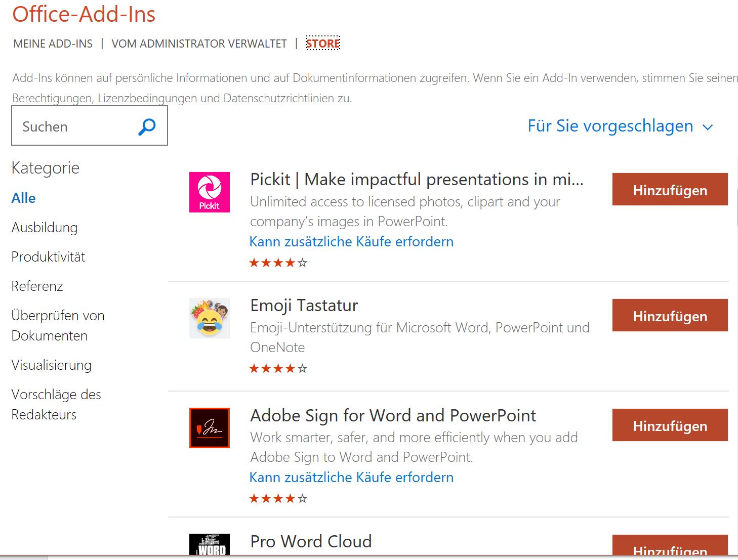Filter by the Produktivität category
The width and height of the screenshot is (738, 560).
click(x=48, y=257)
